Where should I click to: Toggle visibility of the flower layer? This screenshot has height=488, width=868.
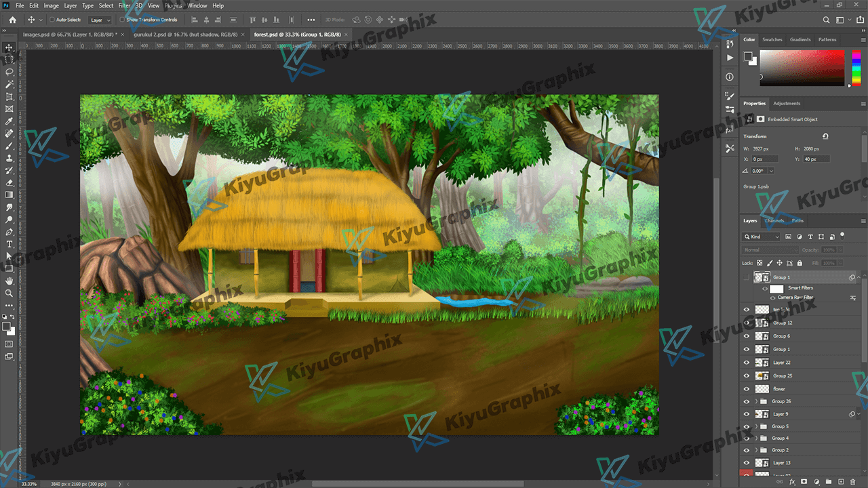tap(747, 389)
